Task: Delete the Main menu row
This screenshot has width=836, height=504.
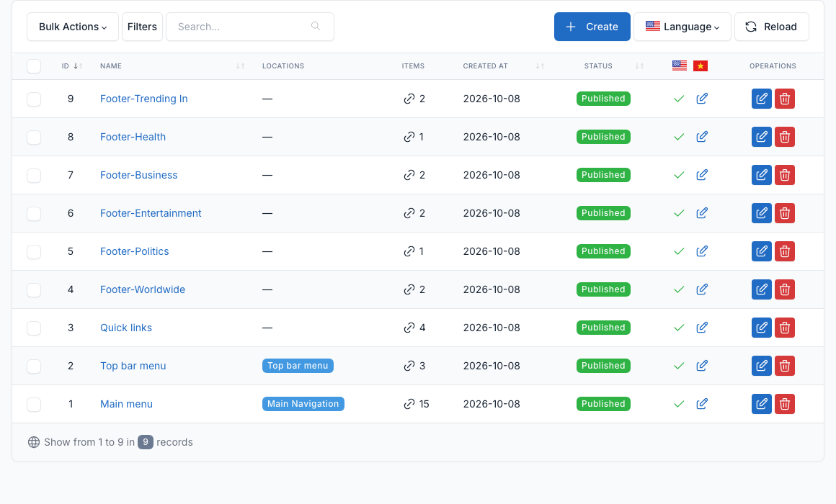Action: coord(785,404)
